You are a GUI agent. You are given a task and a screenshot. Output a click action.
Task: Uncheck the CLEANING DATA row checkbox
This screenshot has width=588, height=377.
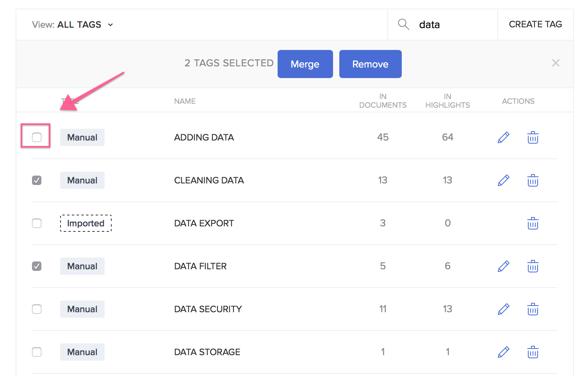[x=37, y=180]
